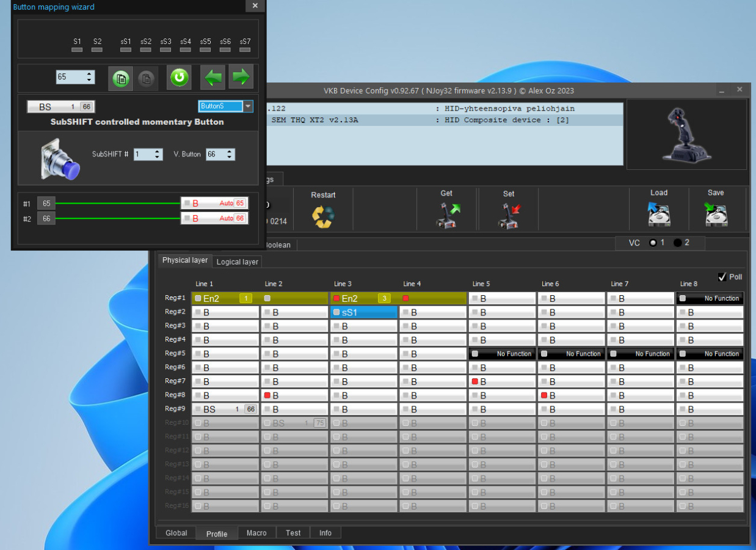Click the Save profile disk icon
This screenshot has height=550, width=756.
click(716, 214)
